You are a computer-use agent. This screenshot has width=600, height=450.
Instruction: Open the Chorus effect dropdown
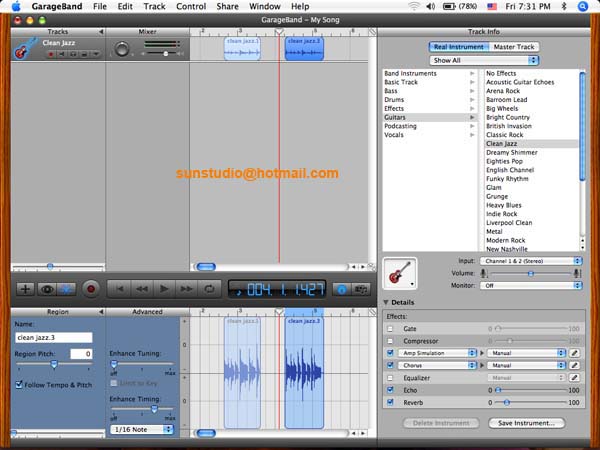437,365
